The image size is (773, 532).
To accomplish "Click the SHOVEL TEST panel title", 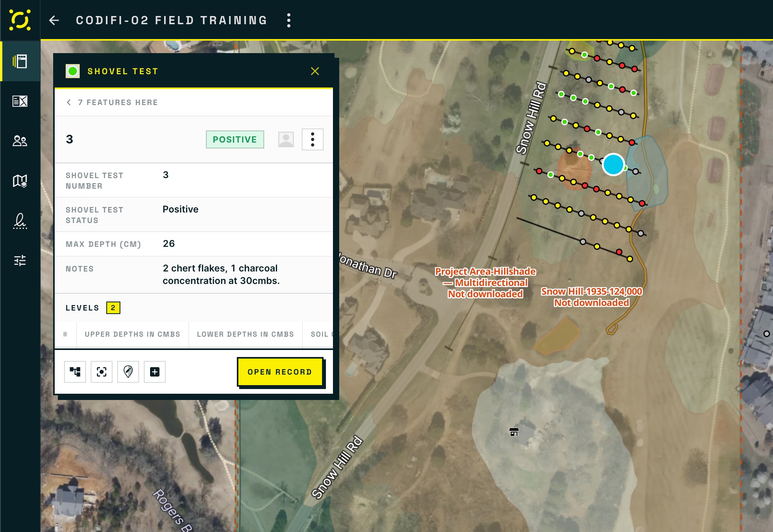I will [123, 71].
